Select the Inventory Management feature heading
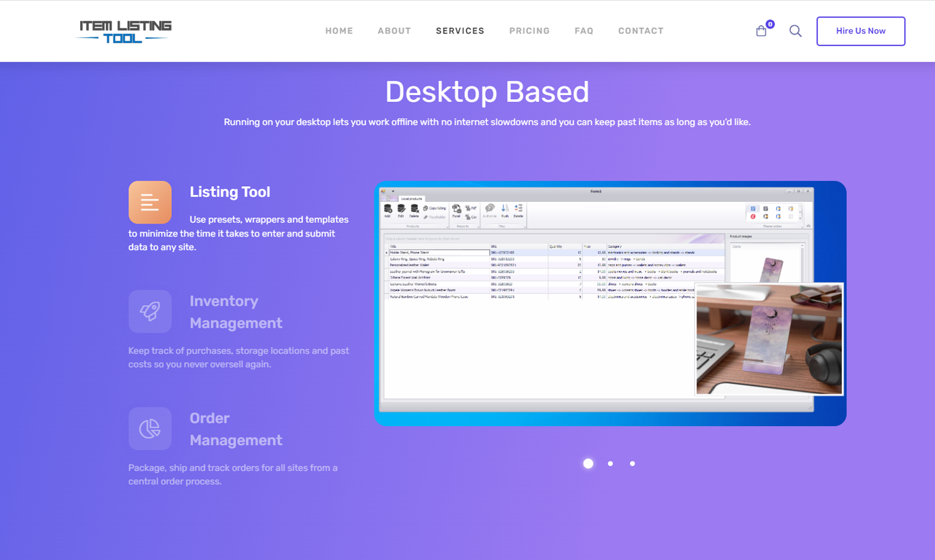Viewport: 935px width, 560px height. pyautogui.click(x=235, y=312)
